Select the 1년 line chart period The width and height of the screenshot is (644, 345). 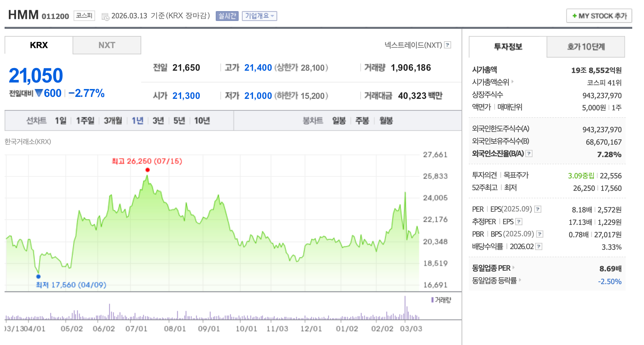pyautogui.click(x=137, y=121)
